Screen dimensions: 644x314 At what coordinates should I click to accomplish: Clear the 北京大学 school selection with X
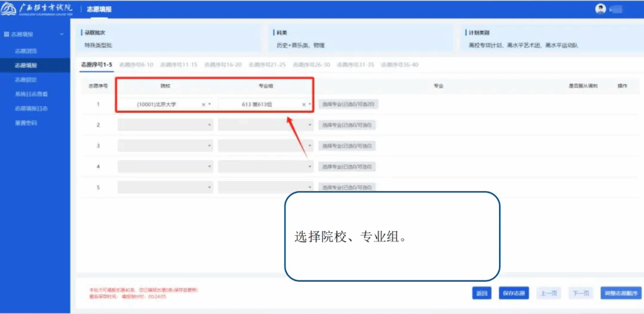coord(203,104)
